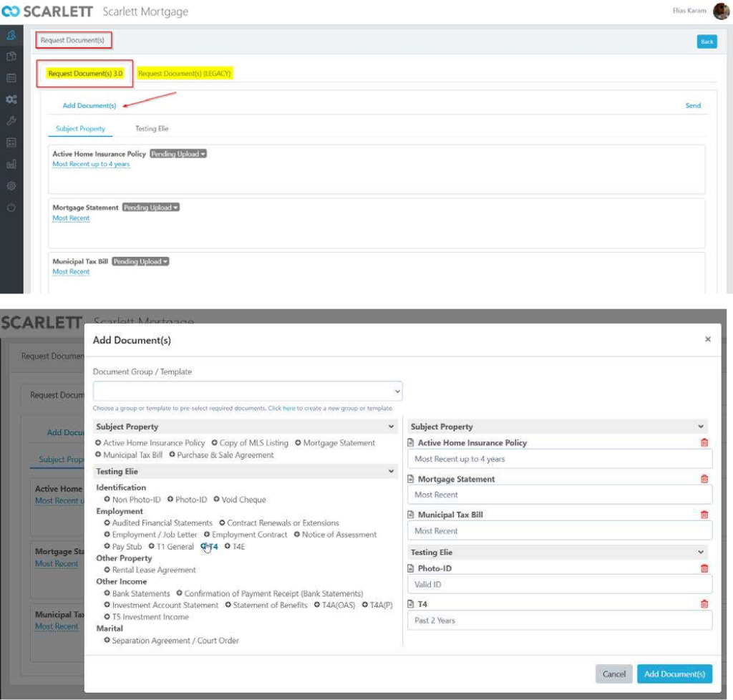733x700 pixels.
Task: Open the wrench tools icon in sidebar
Action: (x=11, y=121)
